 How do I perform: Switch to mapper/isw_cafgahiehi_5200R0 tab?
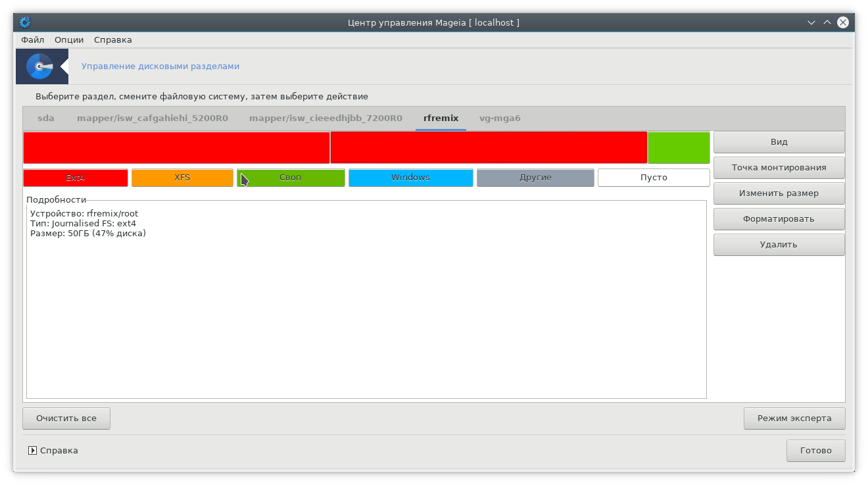pyautogui.click(x=153, y=118)
